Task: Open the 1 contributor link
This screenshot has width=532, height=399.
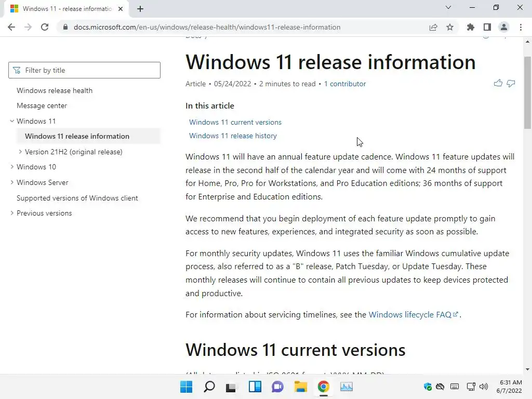Action: pyautogui.click(x=345, y=84)
